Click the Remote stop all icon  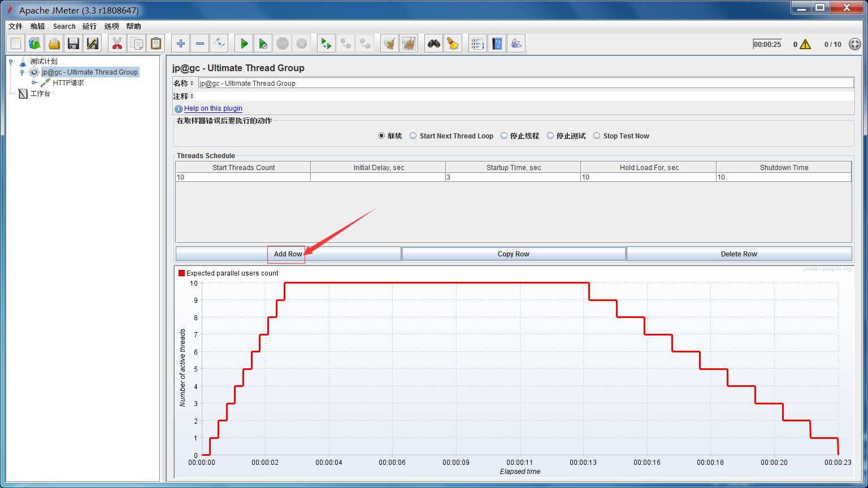pyautogui.click(x=345, y=43)
